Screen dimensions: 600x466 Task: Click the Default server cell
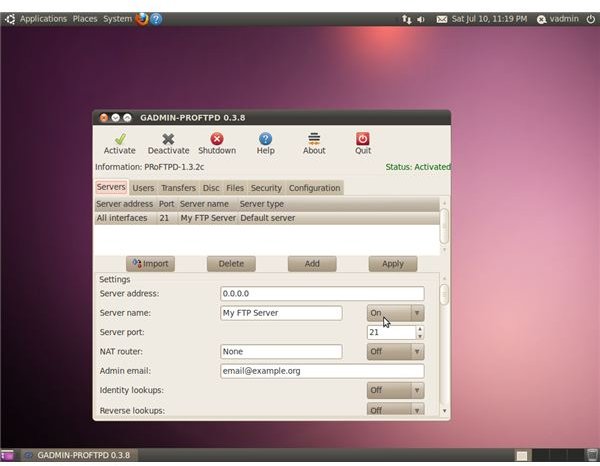click(x=268, y=218)
